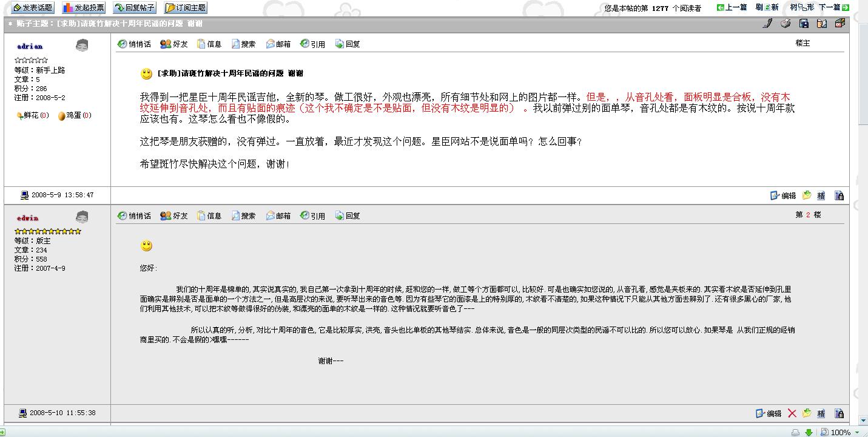Click the floppy-disk save icon in thread header
The image size is (868, 437).
(804, 24)
